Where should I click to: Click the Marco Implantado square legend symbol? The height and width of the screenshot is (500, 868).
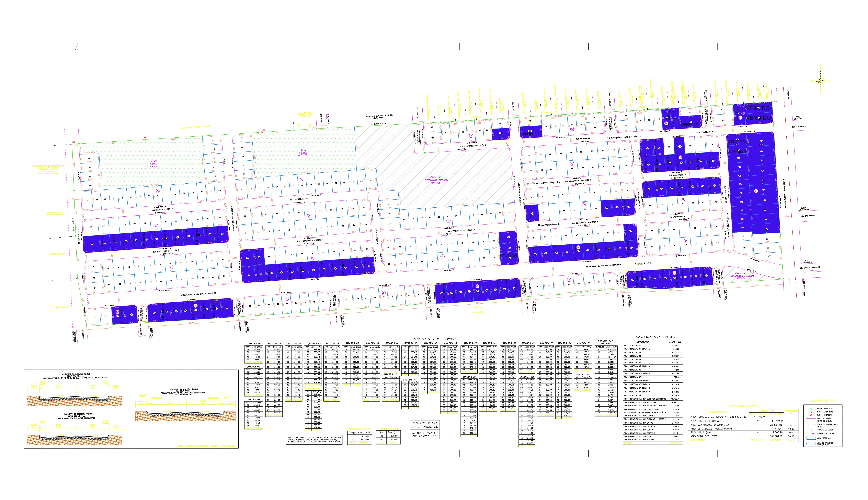[811, 412]
